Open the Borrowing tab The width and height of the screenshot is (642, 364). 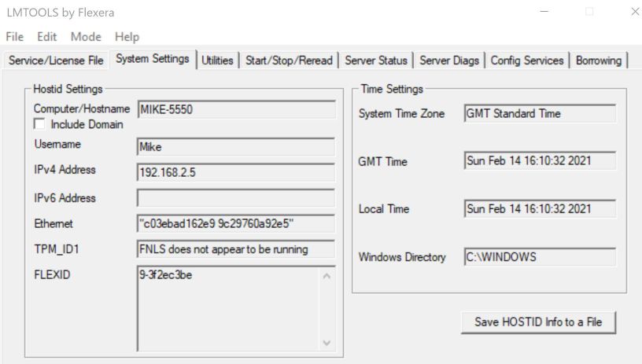pyautogui.click(x=599, y=61)
